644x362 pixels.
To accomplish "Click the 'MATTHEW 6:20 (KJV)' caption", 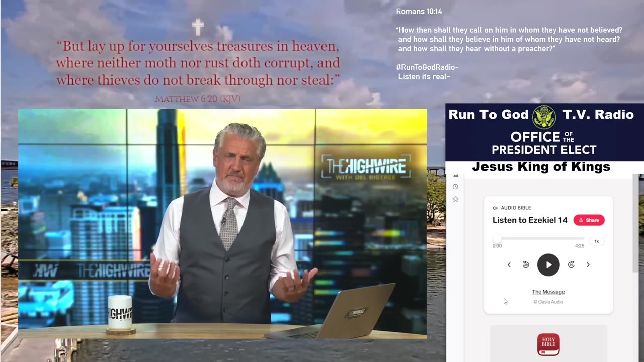I will (x=198, y=99).
